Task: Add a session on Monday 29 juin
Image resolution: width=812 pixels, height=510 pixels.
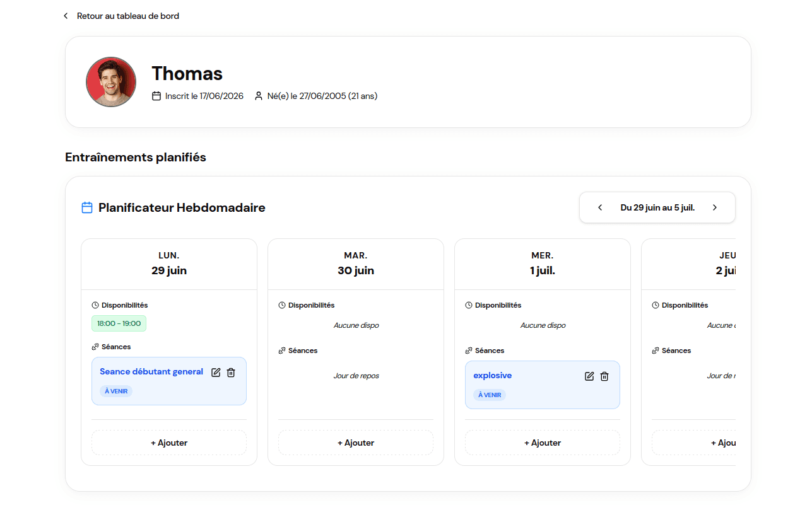Action: (x=169, y=443)
